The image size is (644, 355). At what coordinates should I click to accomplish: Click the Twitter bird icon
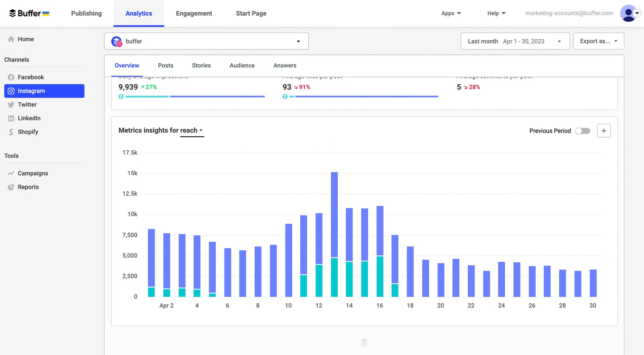tap(11, 105)
